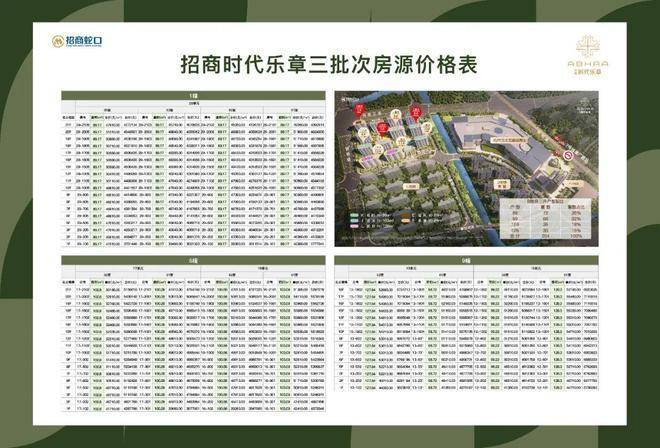Viewport: 660px width, 448px height.
Task: Click the white round marker left of the middle red pin
Action: (x=365, y=132)
